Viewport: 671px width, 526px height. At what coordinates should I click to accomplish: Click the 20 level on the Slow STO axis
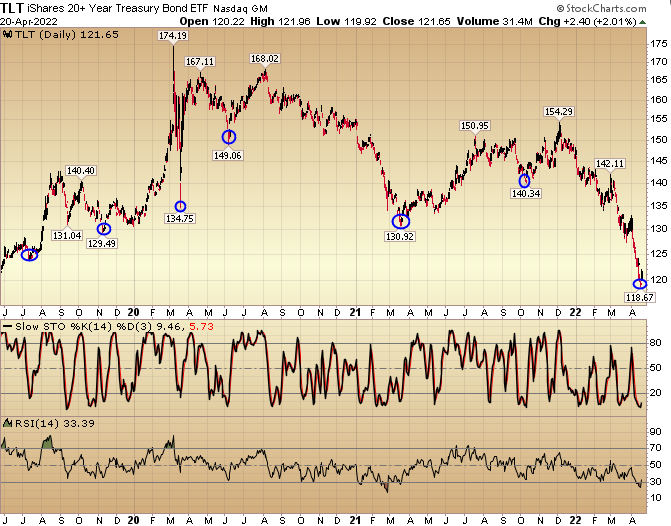[x=656, y=392]
